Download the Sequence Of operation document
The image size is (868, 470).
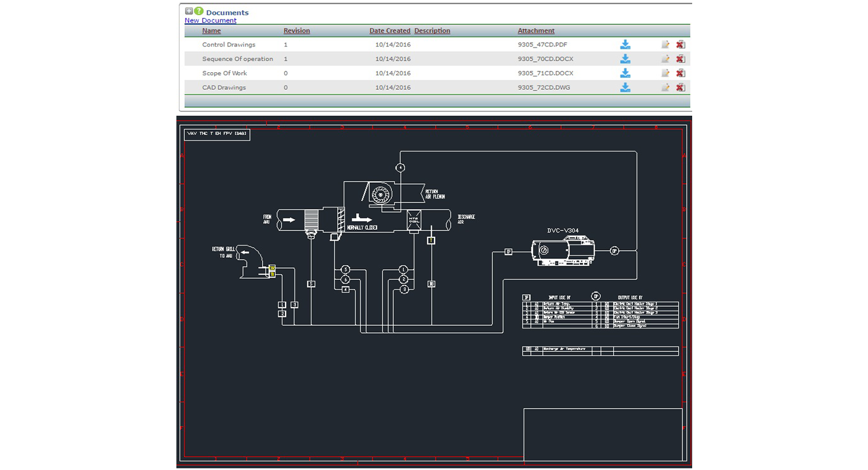625,59
